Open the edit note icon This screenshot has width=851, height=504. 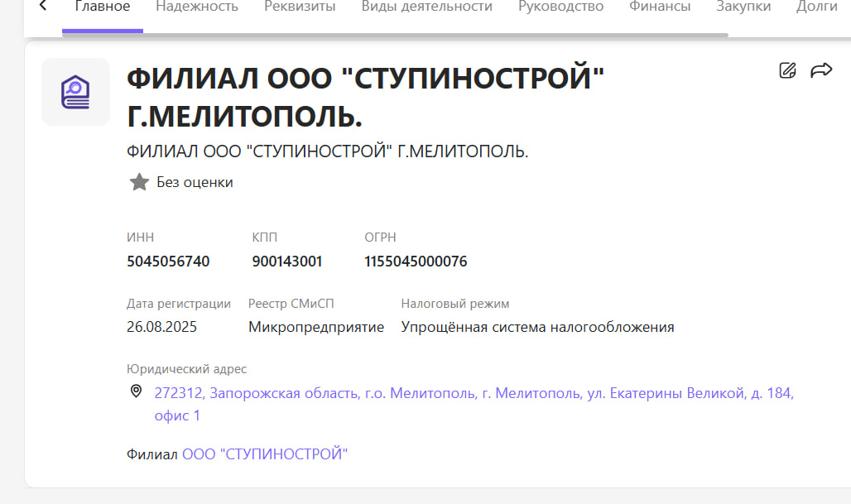click(x=787, y=70)
